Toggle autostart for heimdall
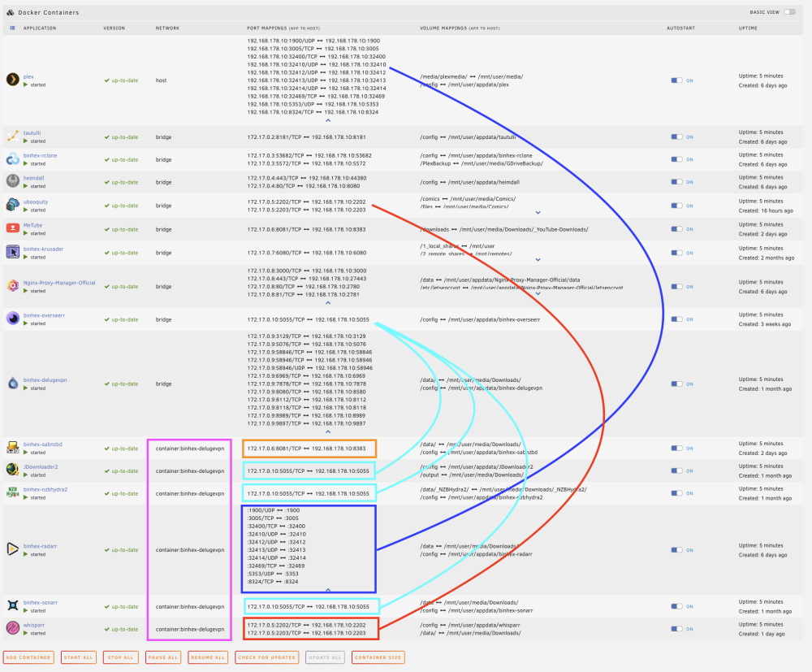812x672 pixels. [676, 182]
